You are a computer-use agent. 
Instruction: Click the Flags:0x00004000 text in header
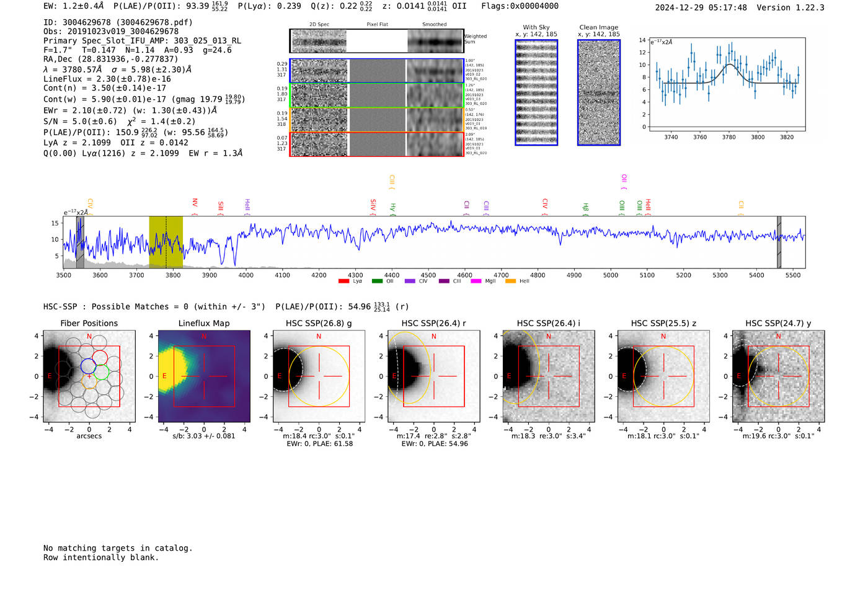click(x=520, y=6)
